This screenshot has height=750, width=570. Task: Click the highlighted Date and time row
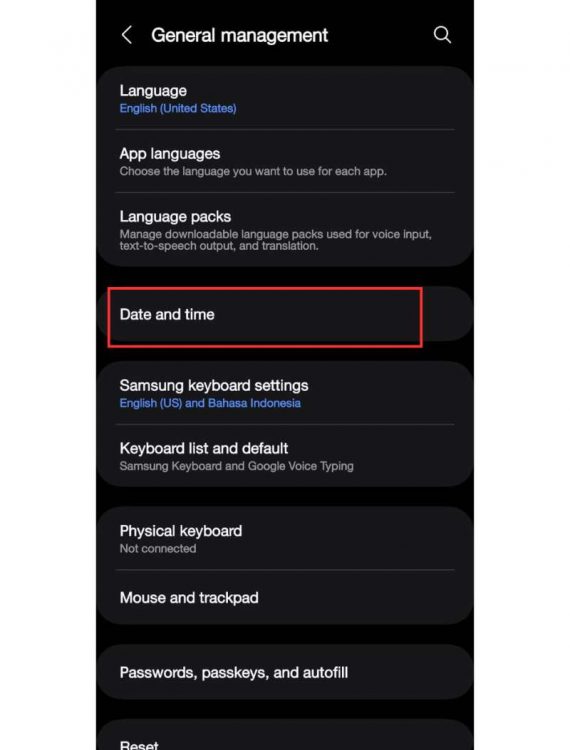(265, 317)
